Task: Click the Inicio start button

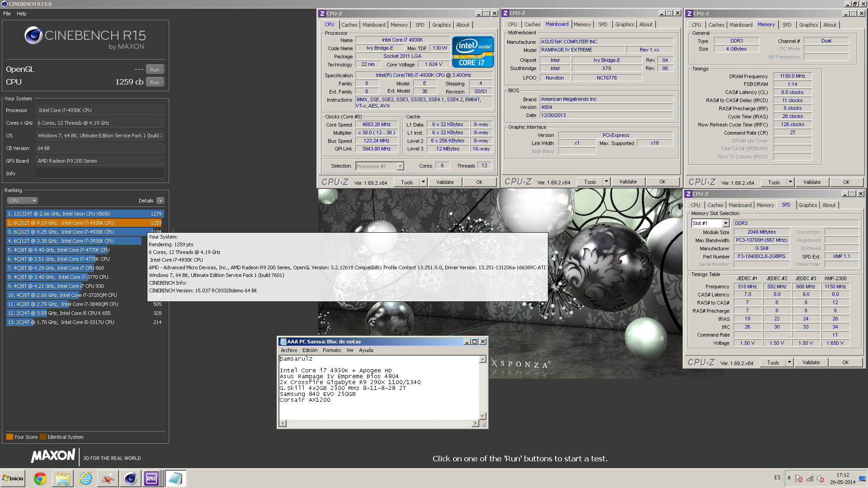Action: [x=14, y=479]
